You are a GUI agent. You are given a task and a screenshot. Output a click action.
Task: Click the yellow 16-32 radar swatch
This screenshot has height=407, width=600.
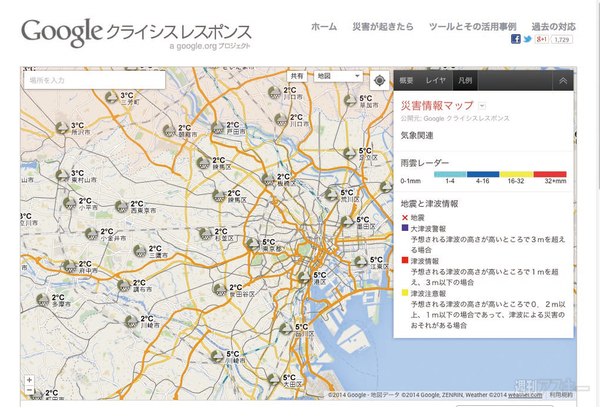516,174
